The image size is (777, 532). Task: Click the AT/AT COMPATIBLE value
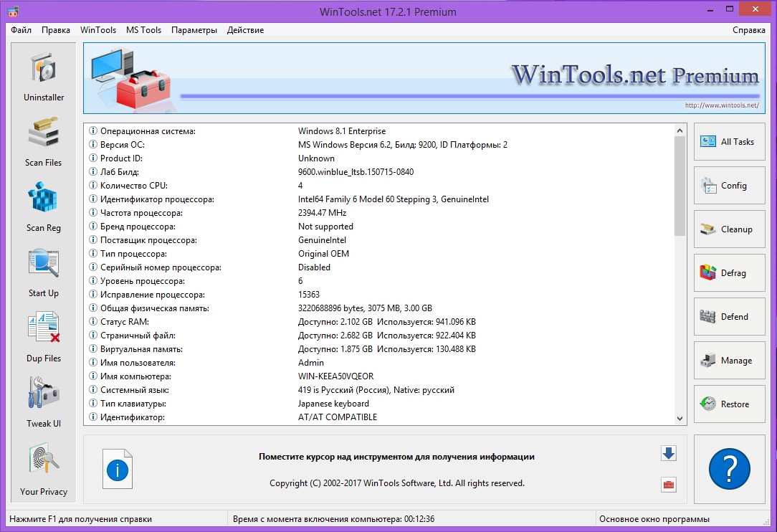[338, 417]
